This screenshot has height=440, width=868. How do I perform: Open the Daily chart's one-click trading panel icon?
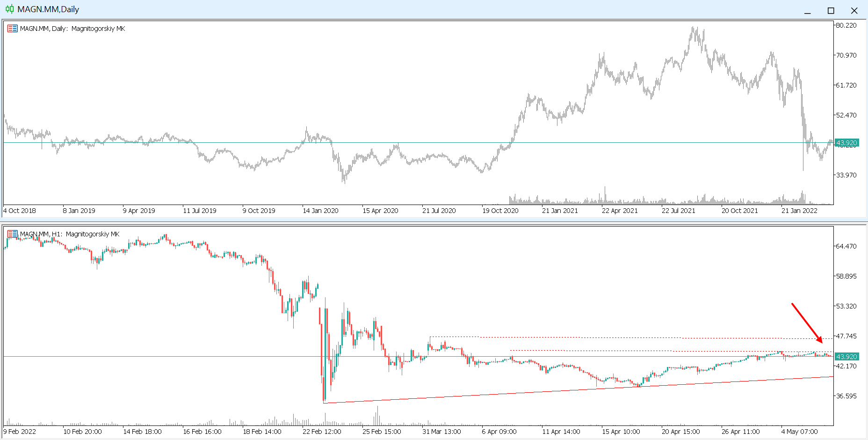pos(13,29)
